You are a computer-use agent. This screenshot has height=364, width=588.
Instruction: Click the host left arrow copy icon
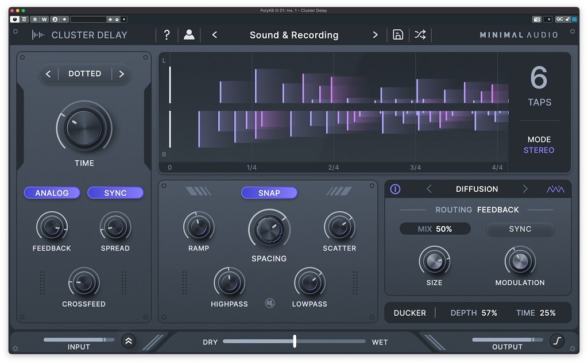point(64,19)
